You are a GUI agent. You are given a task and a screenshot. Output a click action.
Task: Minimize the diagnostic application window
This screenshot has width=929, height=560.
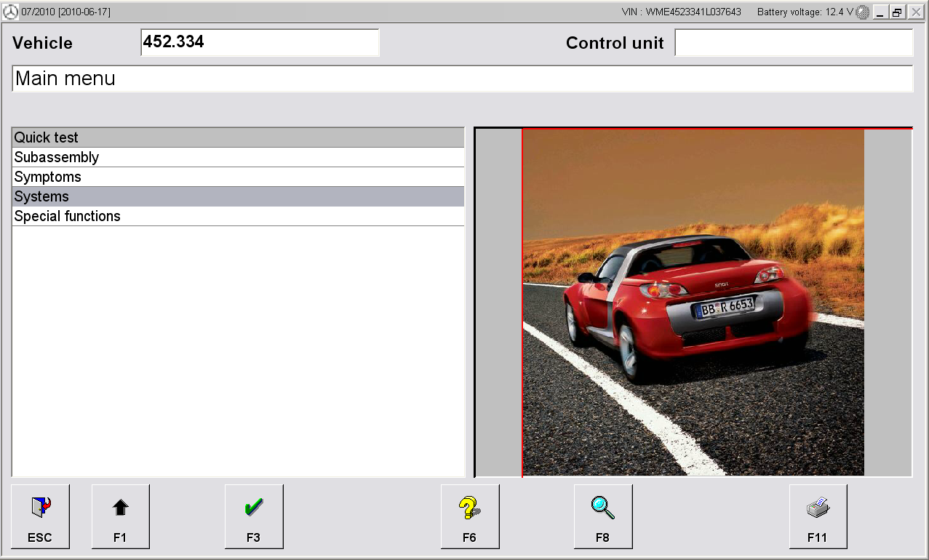(881, 12)
